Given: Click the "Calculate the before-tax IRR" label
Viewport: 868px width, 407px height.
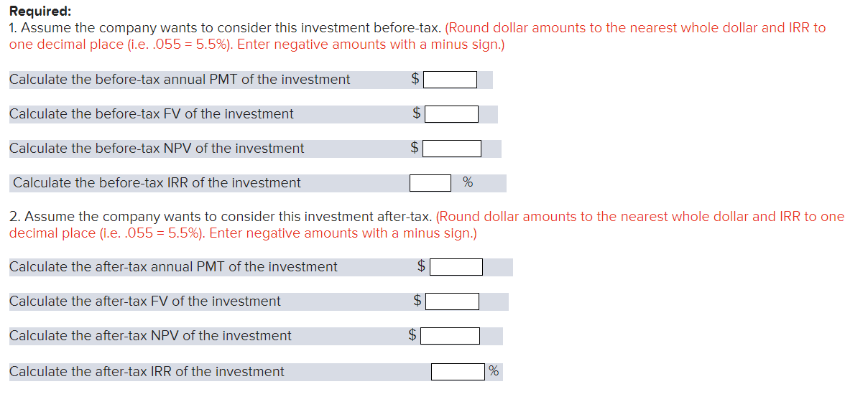Looking at the screenshot, I should coord(157,183).
